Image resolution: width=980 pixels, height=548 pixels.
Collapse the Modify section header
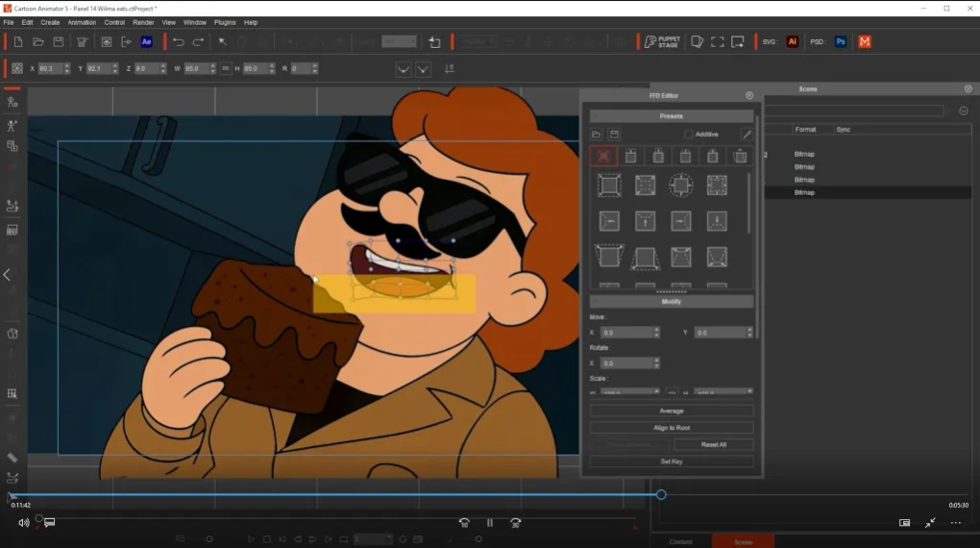coord(672,302)
